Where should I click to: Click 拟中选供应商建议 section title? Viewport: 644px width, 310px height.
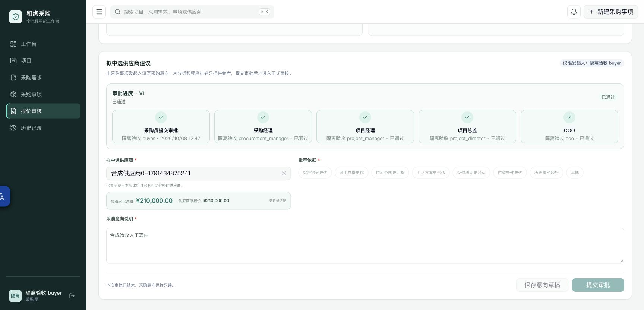tap(129, 63)
